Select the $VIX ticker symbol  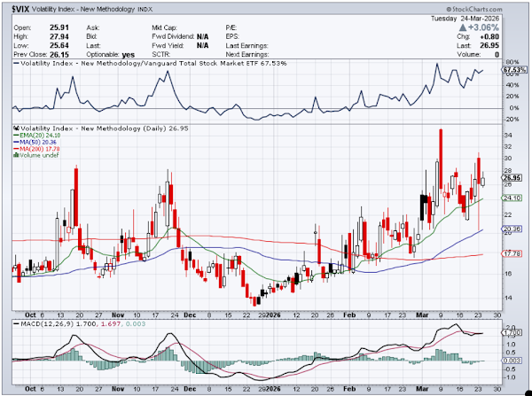(x=20, y=9)
